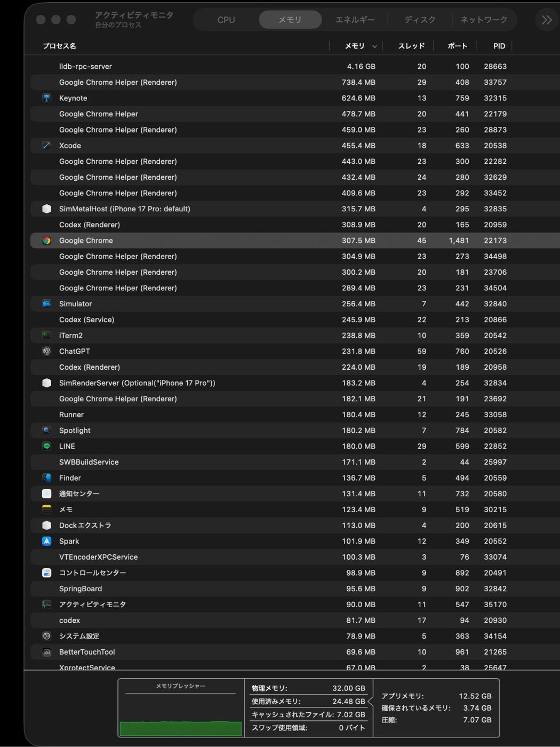Sort by the プロセス名 column header

point(59,46)
